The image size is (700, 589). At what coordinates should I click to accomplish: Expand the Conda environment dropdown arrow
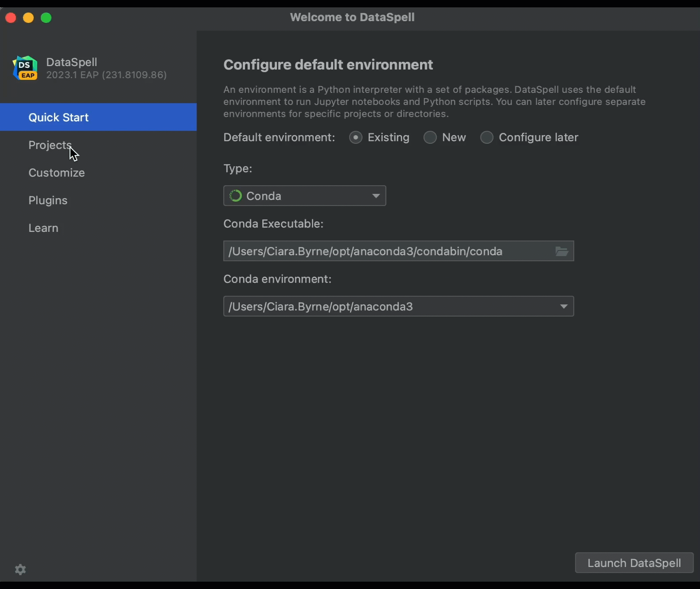click(x=563, y=307)
